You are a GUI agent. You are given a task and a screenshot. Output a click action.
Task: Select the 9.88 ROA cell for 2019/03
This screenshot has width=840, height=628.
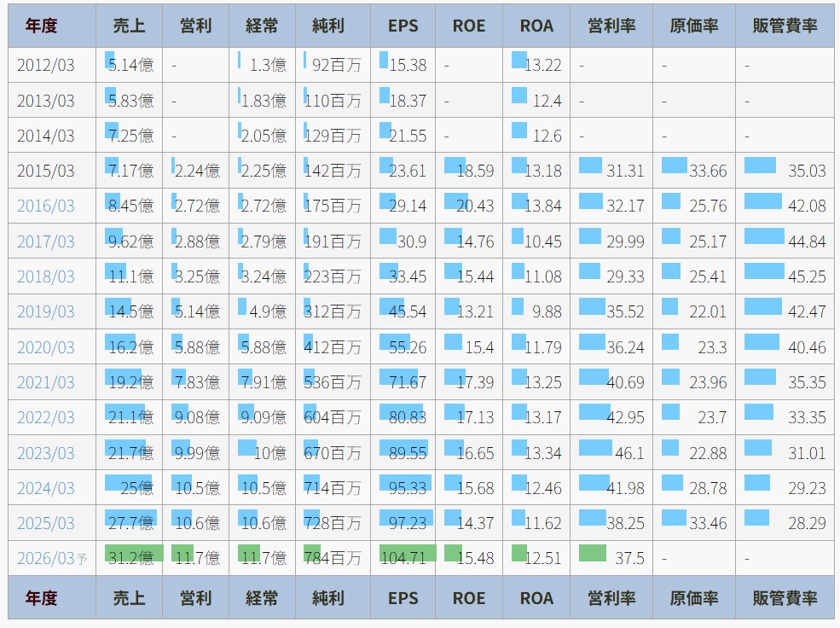click(x=536, y=311)
